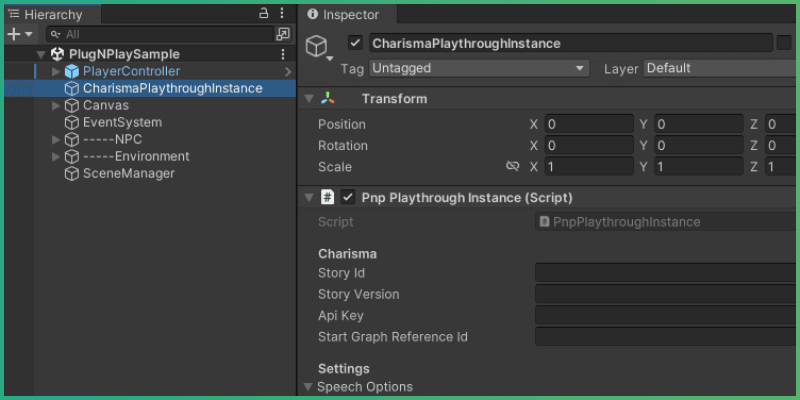Toggle the Static checkbox next to name field
Image resolution: width=800 pixels, height=400 pixels.
(x=784, y=43)
